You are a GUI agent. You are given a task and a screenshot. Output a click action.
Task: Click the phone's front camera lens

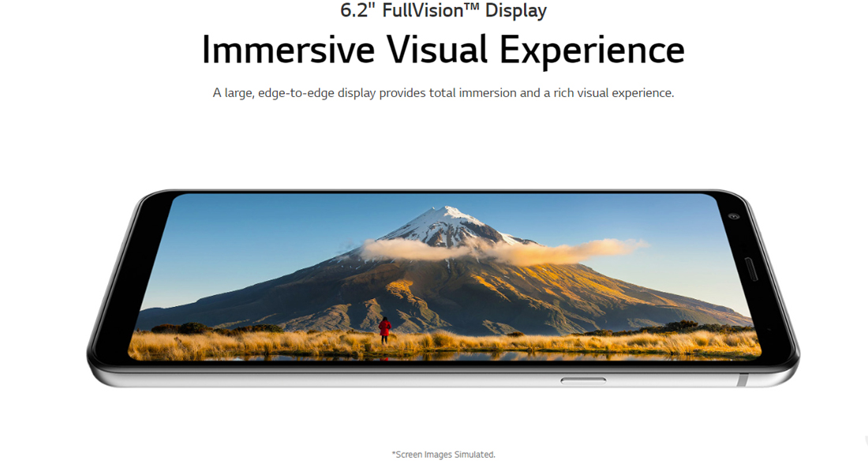coord(734,216)
